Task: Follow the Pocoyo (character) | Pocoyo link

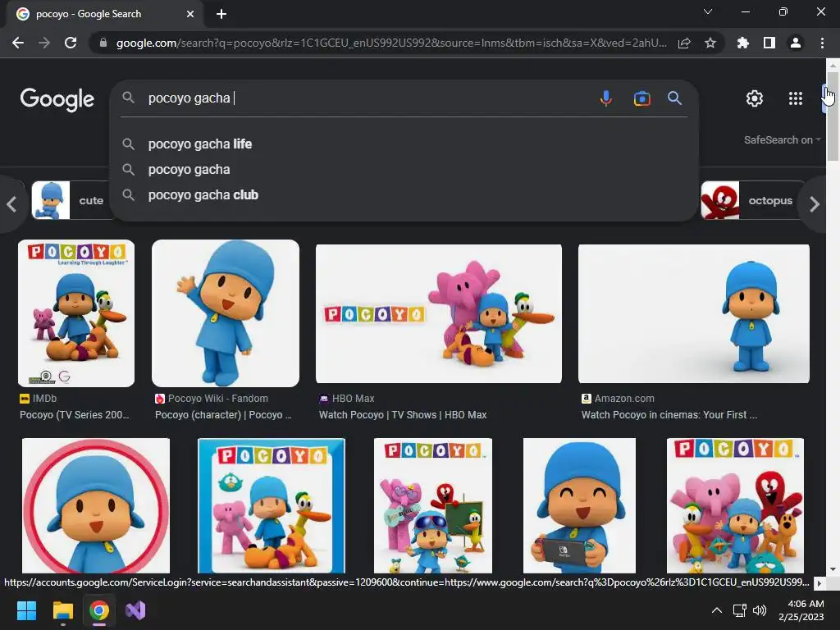Action: point(223,414)
